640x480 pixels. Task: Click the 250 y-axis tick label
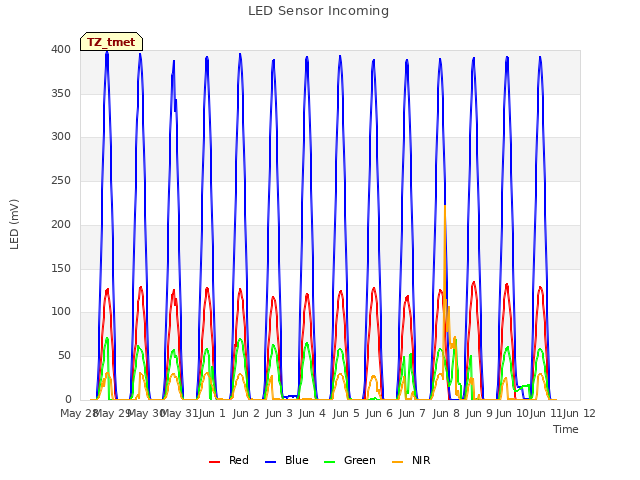[61, 180]
